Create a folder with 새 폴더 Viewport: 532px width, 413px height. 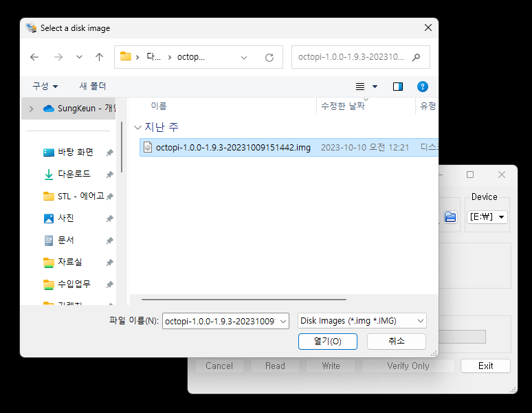point(93,86)
